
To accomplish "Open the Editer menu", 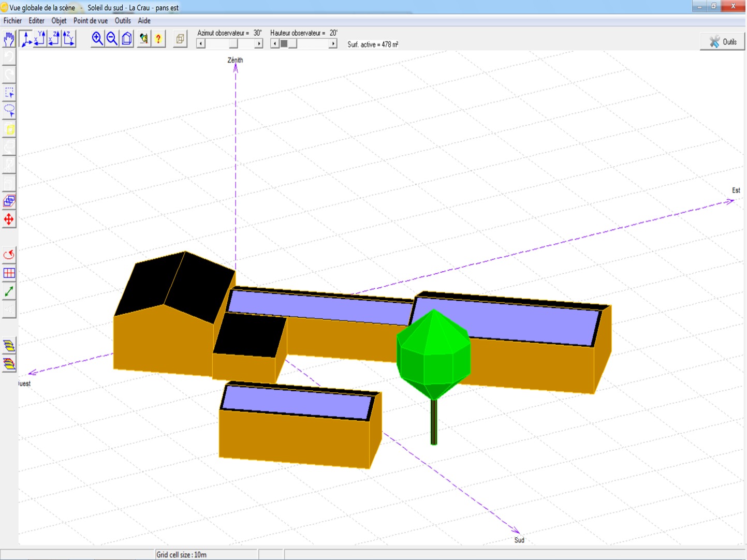I will click(x=36, y=21).
